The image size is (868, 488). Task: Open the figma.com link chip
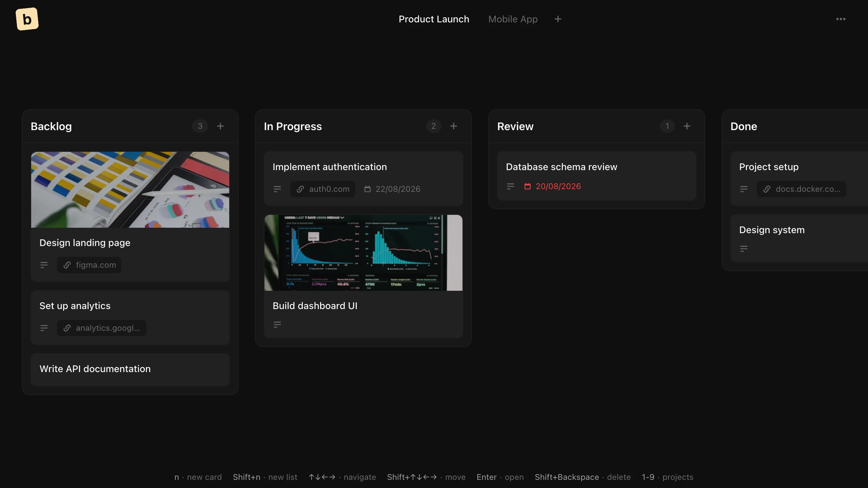coord(89,265)
